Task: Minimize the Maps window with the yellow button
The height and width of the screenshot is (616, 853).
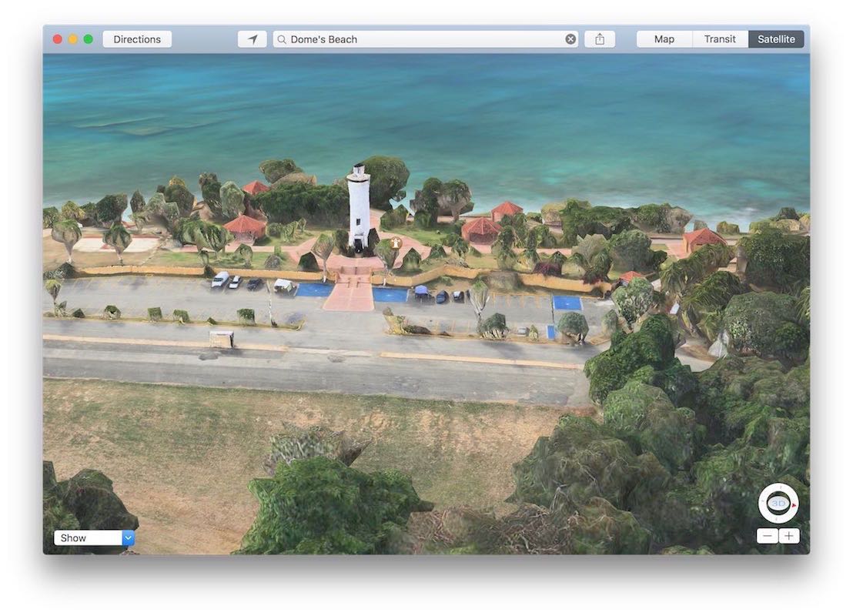Action: pyautogui.click(x=73, y=39)
